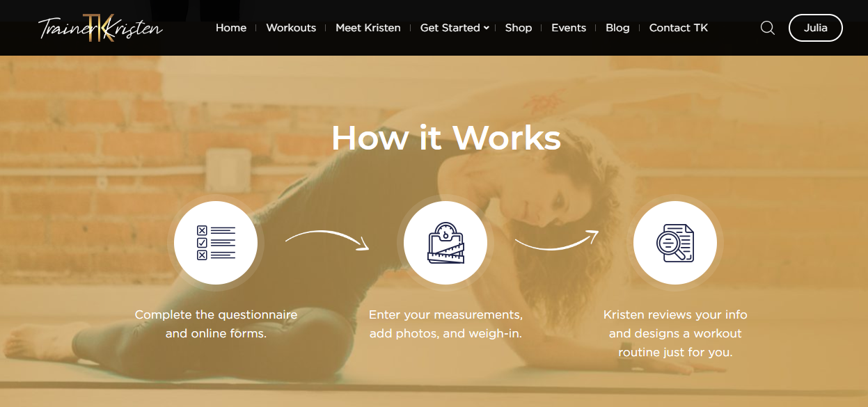
Task: Select the document review magnifier icon
Action: click(675, 243)
